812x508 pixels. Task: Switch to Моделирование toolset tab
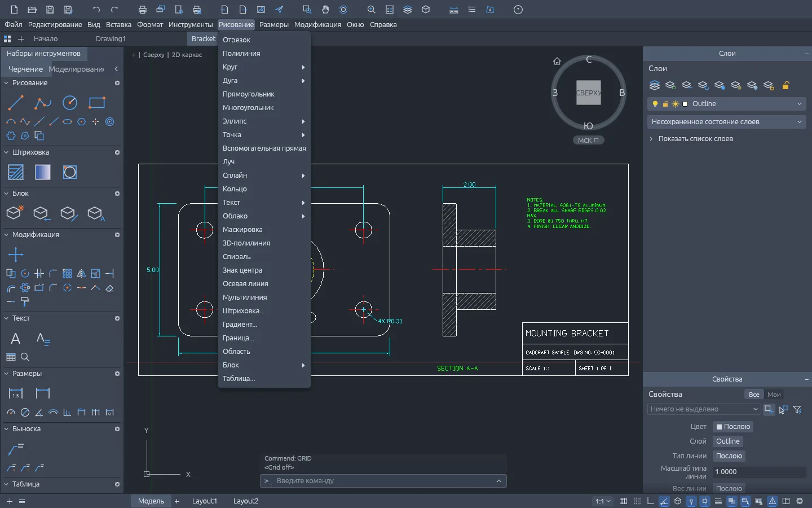coord(76,69)
